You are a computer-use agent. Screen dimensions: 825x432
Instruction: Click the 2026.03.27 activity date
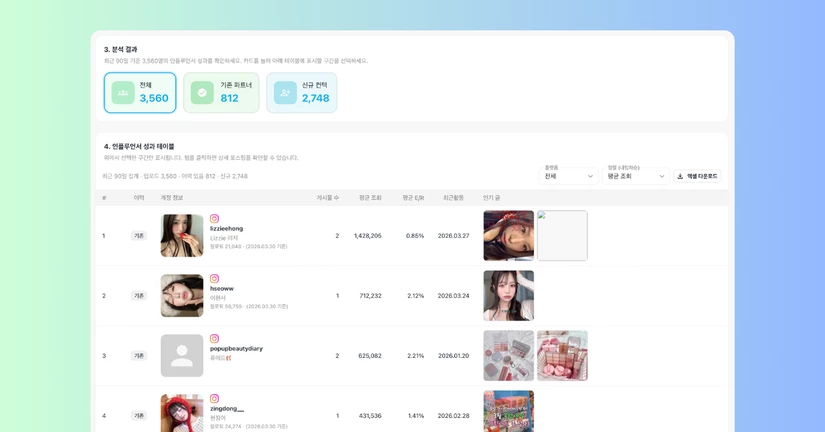pos(454,236)
